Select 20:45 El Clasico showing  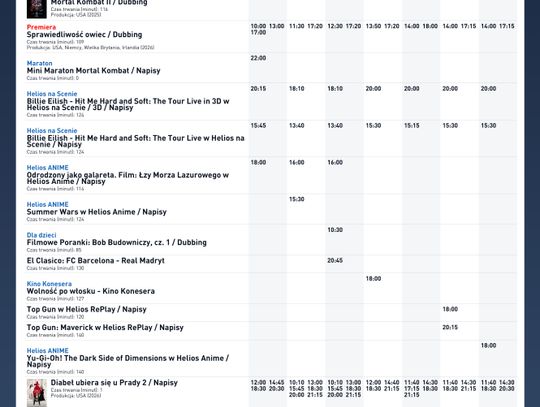pyautogui.click(x=335, y=261)
